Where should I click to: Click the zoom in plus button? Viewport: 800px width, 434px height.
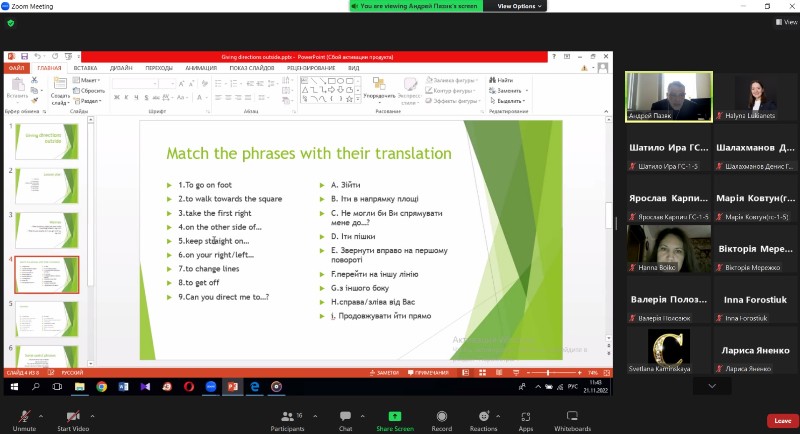(x=579, y=373)
